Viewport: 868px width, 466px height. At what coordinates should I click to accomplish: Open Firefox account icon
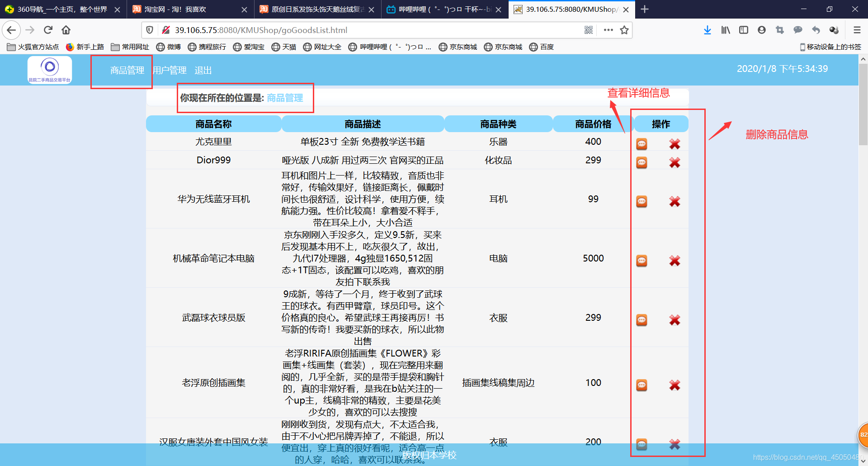(x=762, y=30)
